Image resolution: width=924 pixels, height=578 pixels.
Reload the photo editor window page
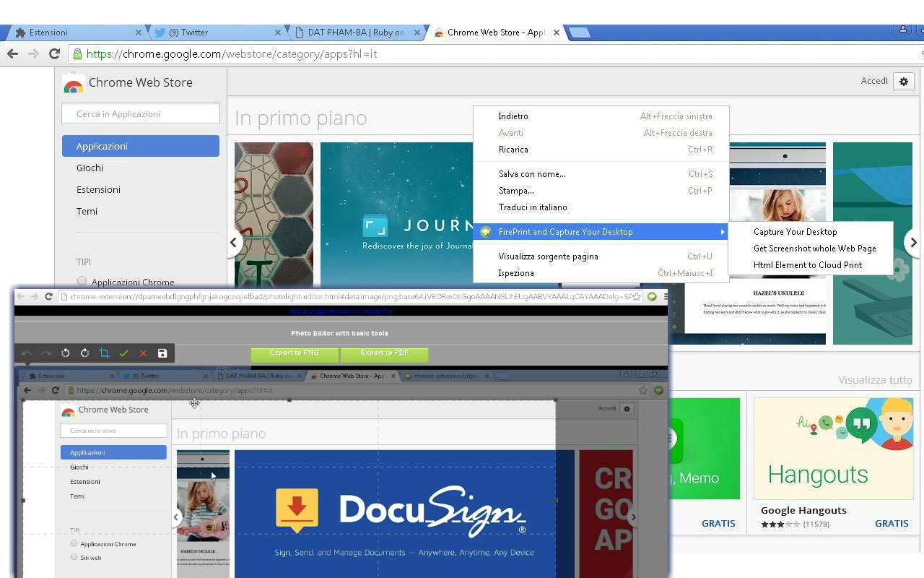point(48,296)
